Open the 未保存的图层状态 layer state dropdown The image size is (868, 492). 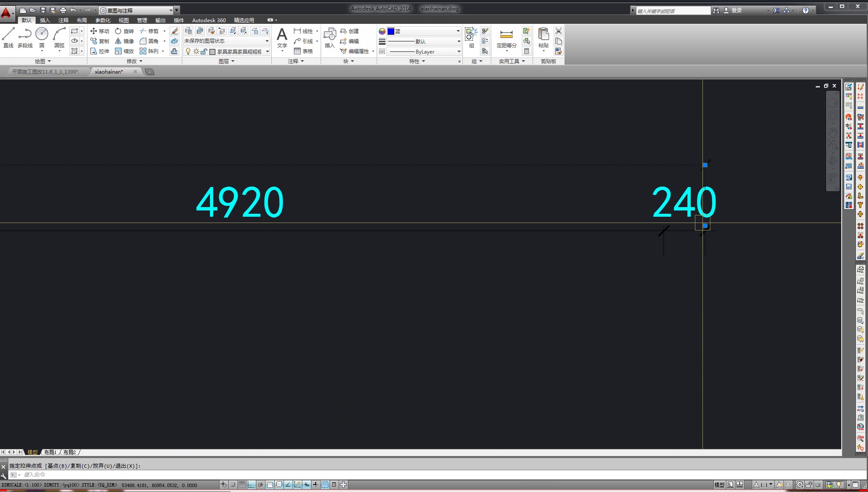[227, 41]
